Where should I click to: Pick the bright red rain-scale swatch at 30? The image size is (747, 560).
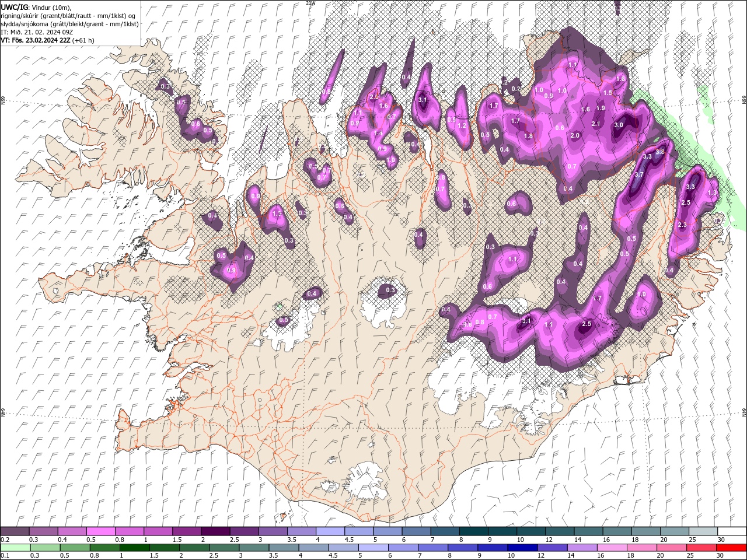732,548
